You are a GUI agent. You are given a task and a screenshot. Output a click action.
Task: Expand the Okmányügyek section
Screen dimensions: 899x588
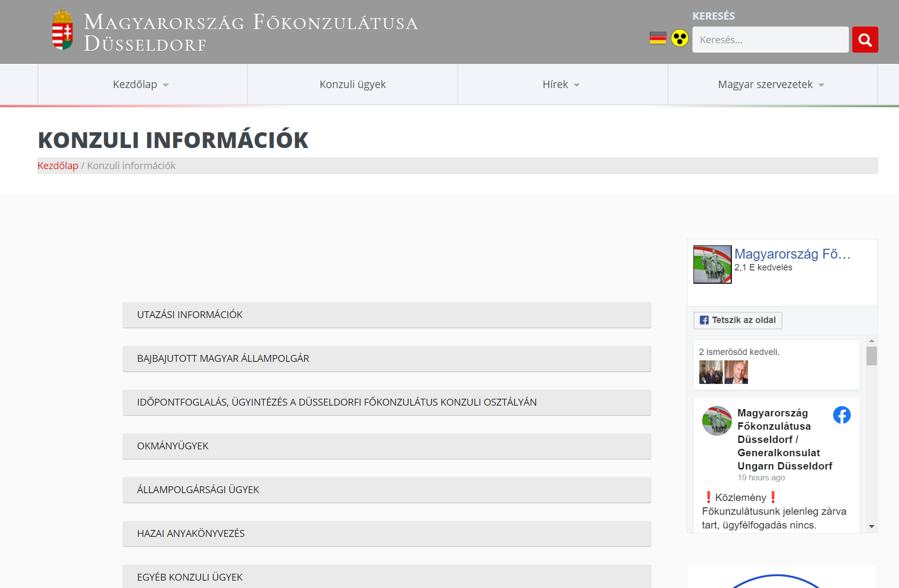387,446
